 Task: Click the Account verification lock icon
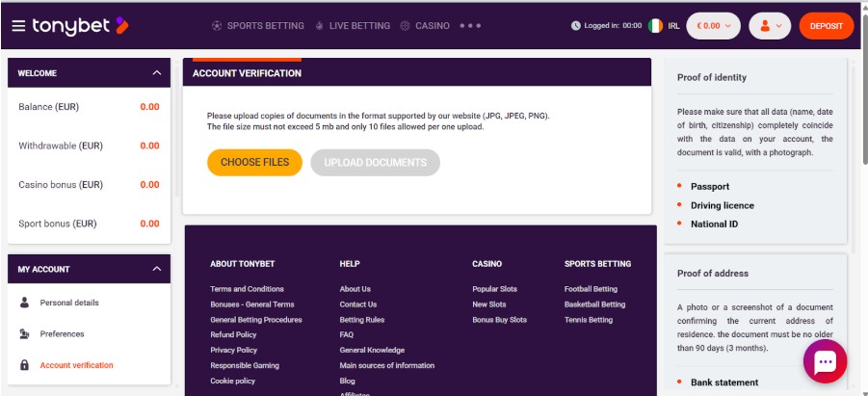24,365
